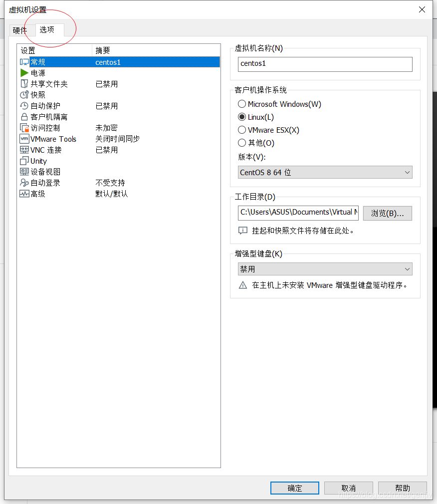
Task: Click the green 电源 power icon
Action: click(24, 73)
